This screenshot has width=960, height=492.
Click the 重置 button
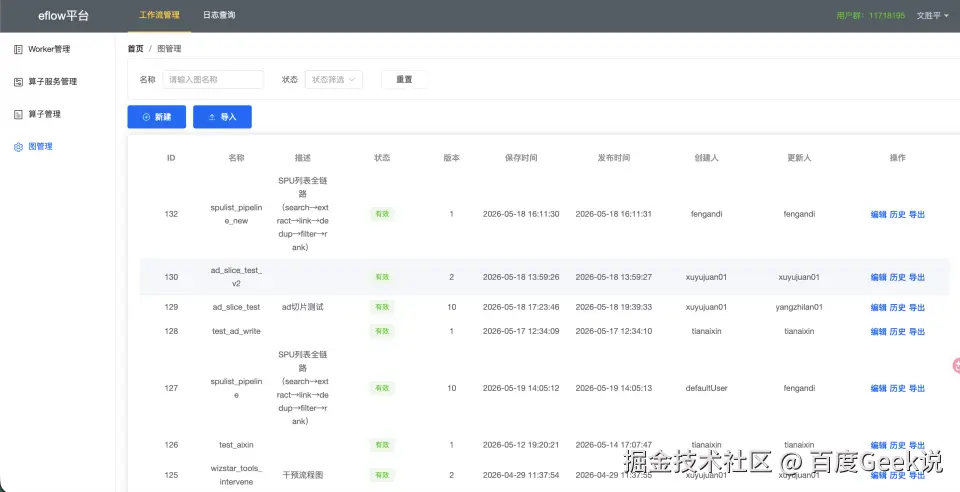coord(404,80)
